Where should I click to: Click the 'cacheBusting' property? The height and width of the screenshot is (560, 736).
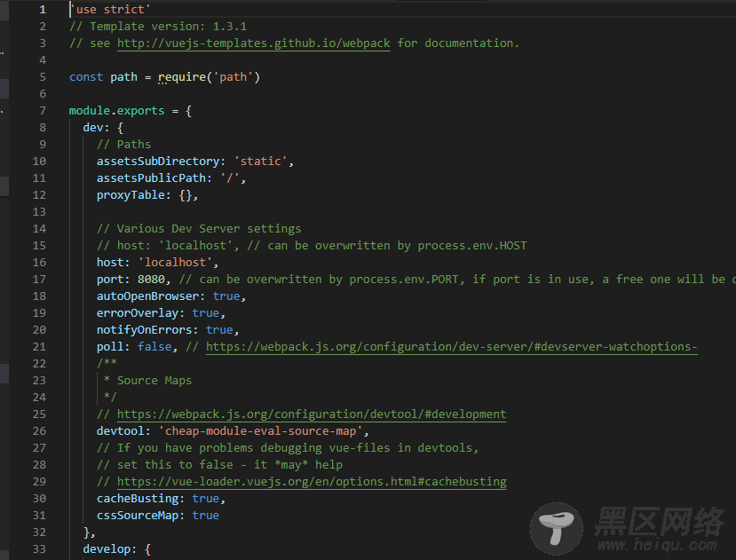point(138,499)
